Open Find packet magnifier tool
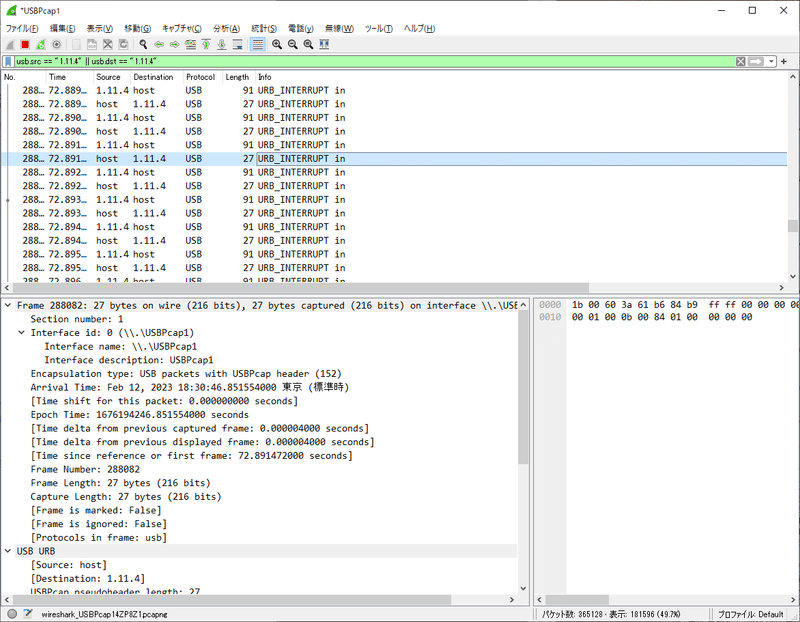 (143, 45)
